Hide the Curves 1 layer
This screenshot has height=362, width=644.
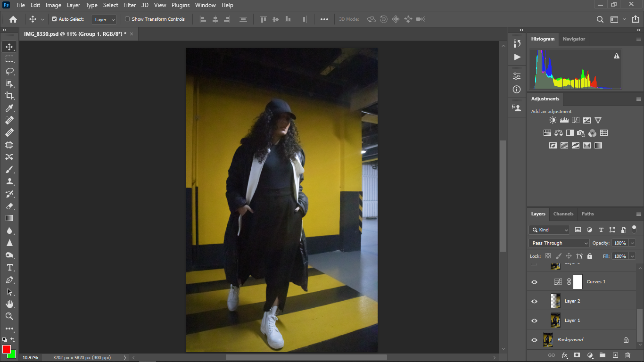tap(534, 282)
